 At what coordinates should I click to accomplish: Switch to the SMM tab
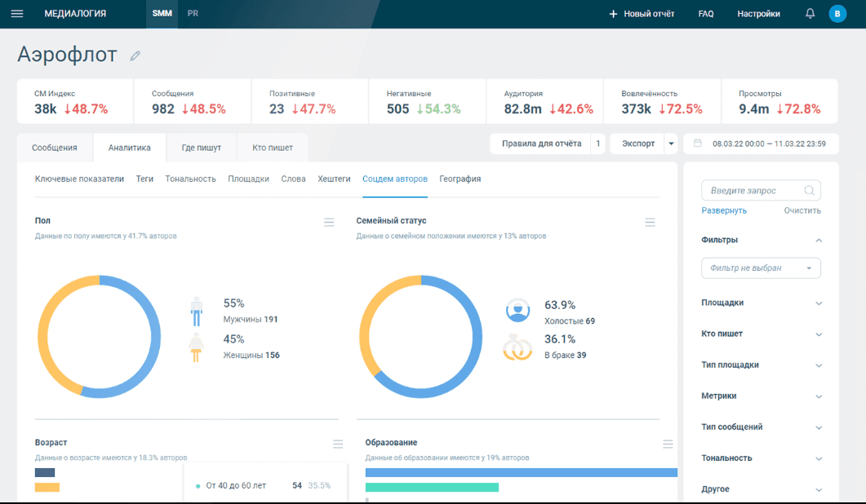[x=162, y=14]
